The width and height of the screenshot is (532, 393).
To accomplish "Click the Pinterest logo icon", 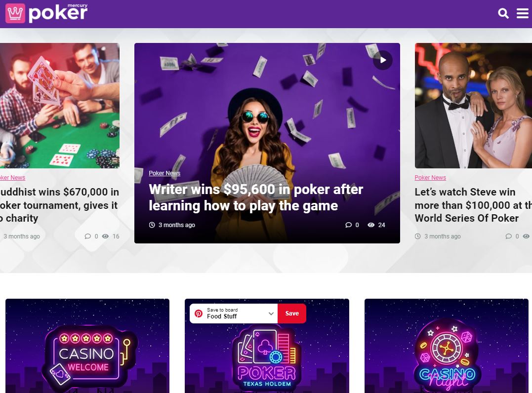I will coord(199,314).
